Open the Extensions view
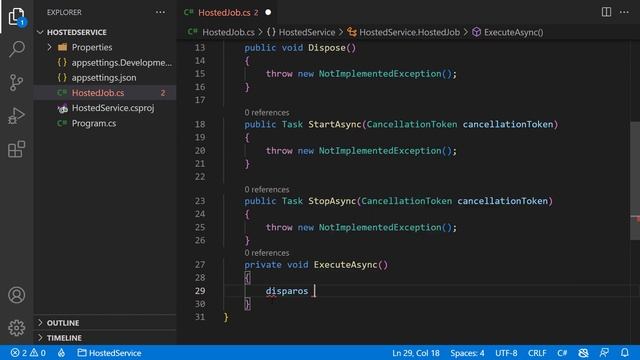 point(16,149)
